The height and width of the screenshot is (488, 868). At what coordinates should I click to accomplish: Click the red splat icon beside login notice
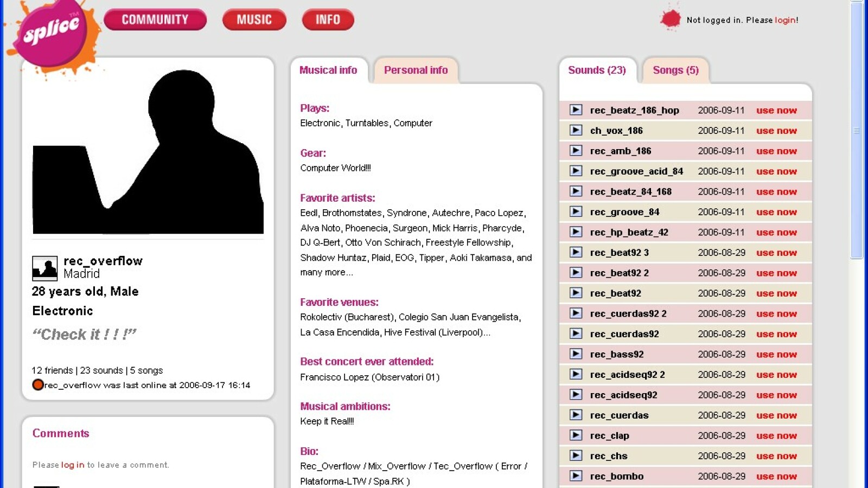pos(671,20)
